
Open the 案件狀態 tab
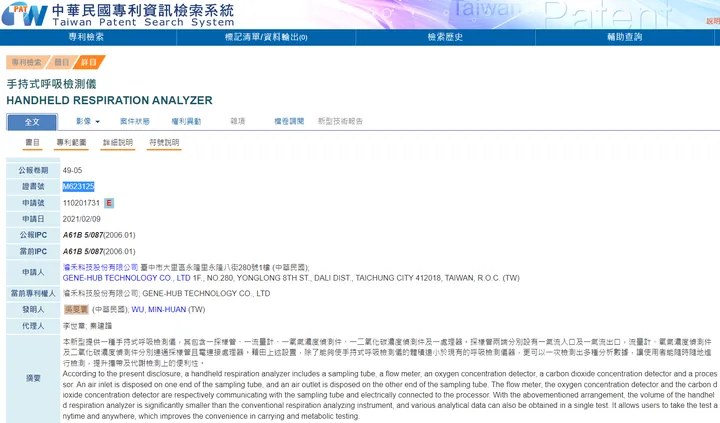click(135, 121)
